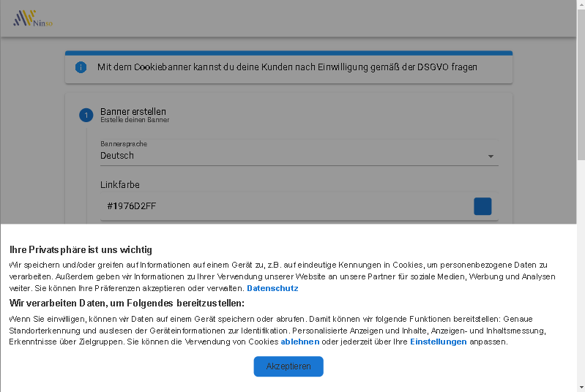Screen dimensions: 585x392
Task: Click the Linkfarbe hex code input field
Action: tap(286, 206)
